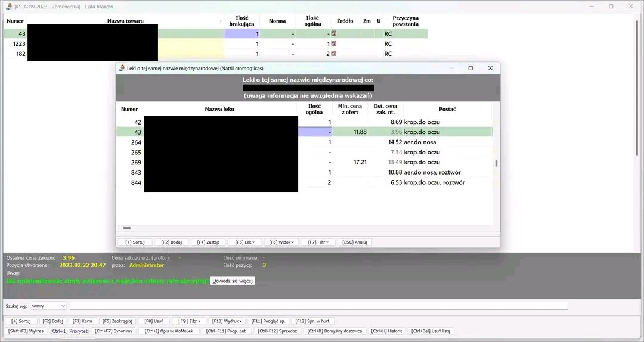Click [Ctrl+I] Opis w KtoMaLek
This screenshot has height=342, width=644.
[x=169, y=331]
